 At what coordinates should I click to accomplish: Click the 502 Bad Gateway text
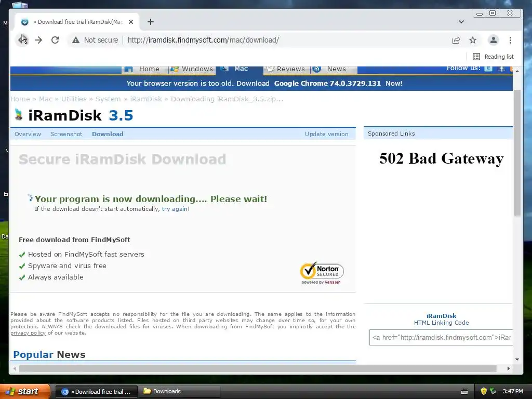coord(442,158)
